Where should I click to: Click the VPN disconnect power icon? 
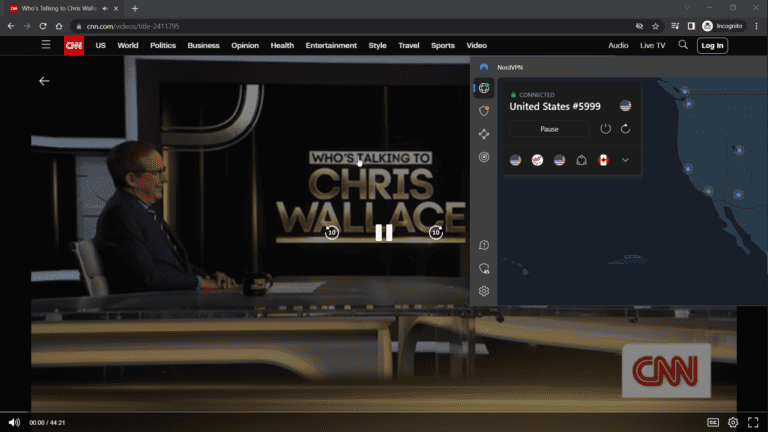click(605, 129)
